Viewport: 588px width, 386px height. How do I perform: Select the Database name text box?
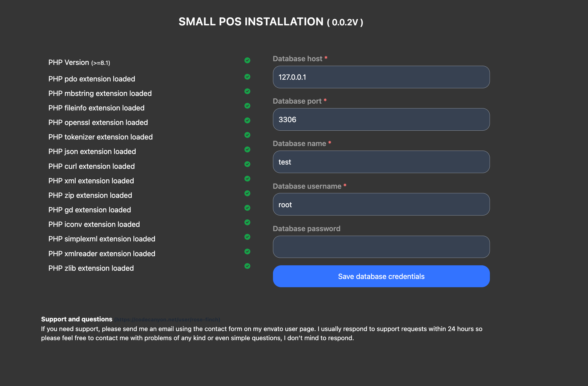[381, 162]
